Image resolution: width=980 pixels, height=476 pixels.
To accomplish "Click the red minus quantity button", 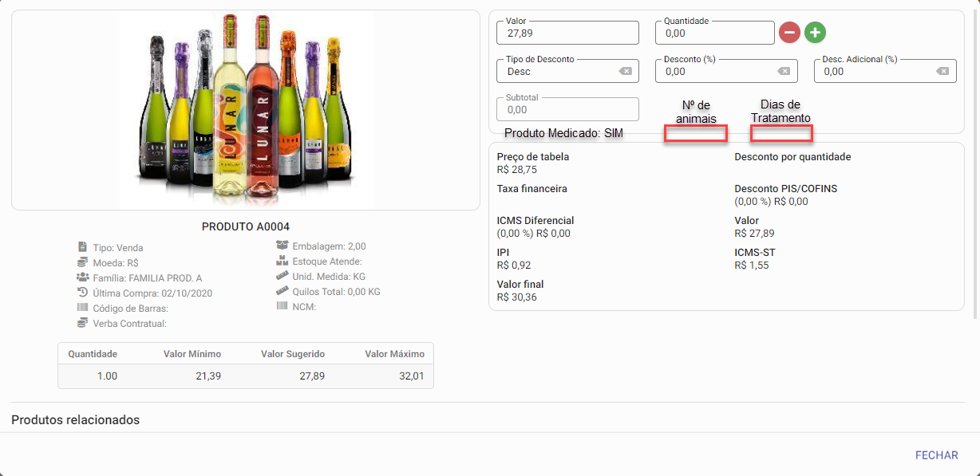I will 789,33.
